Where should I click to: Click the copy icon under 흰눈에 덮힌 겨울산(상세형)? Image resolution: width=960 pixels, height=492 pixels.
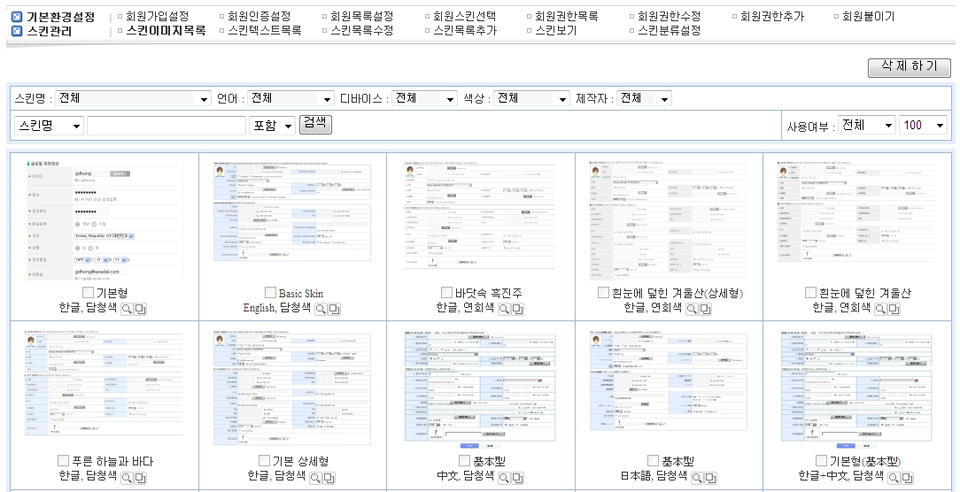pos(706,309)
